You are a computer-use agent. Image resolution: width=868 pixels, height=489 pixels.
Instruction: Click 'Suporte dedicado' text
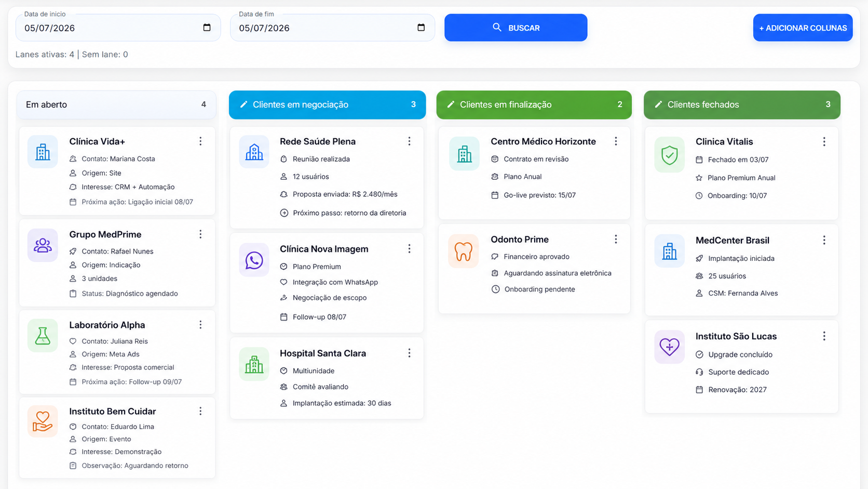738,372
